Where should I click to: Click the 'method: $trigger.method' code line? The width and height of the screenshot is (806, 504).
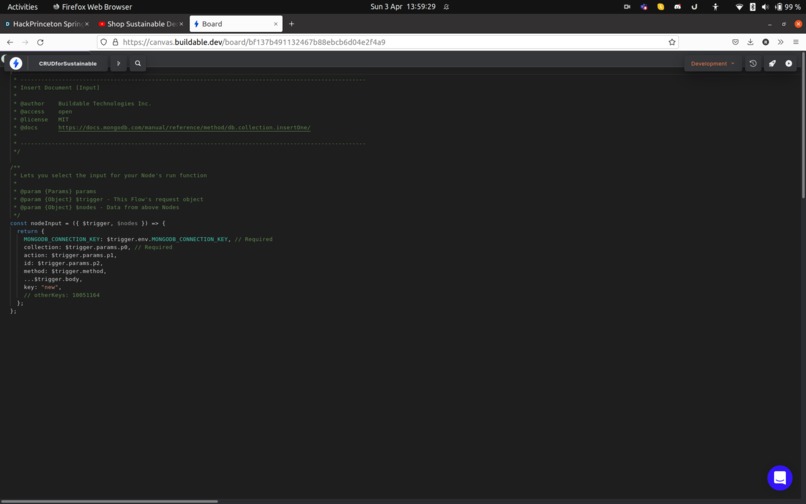coord(65,271)
